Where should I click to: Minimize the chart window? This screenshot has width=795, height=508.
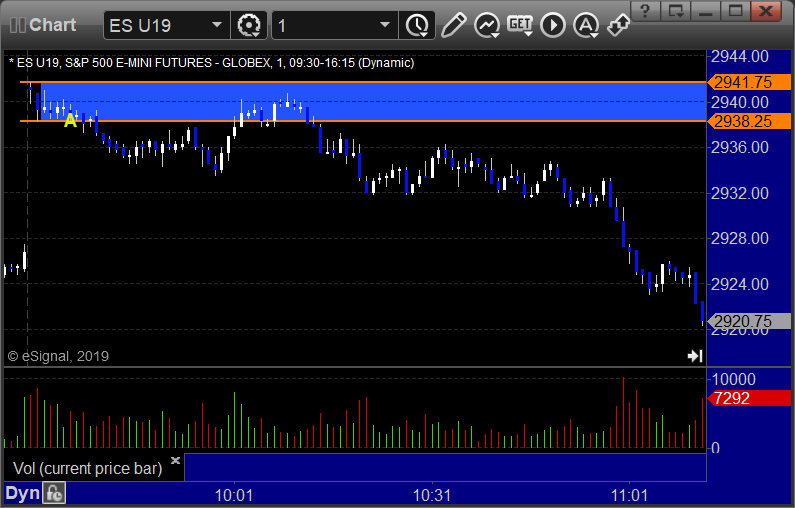pyautogui.click(x=705, y=11)
